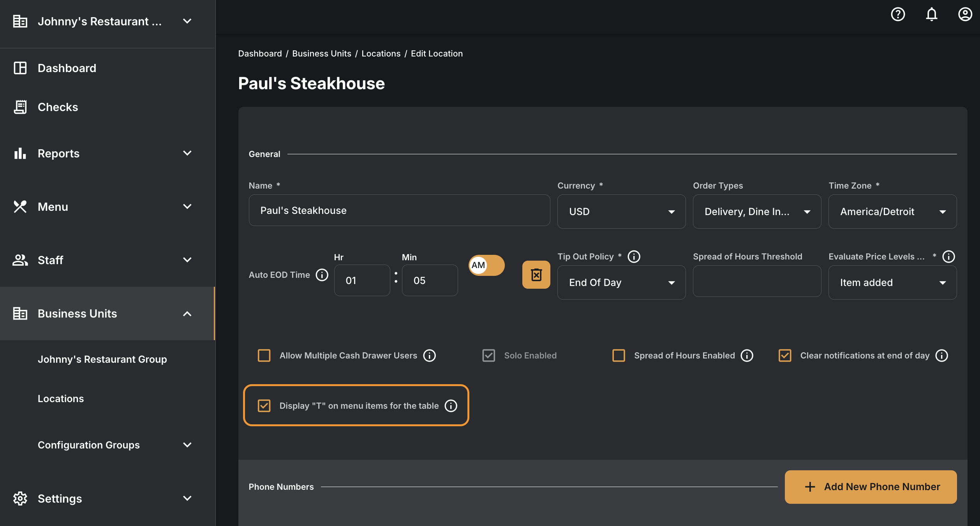The image size is (980, 526).
Task: Click the Solo Enabled checkbox
Action: (x=488, y=355)
